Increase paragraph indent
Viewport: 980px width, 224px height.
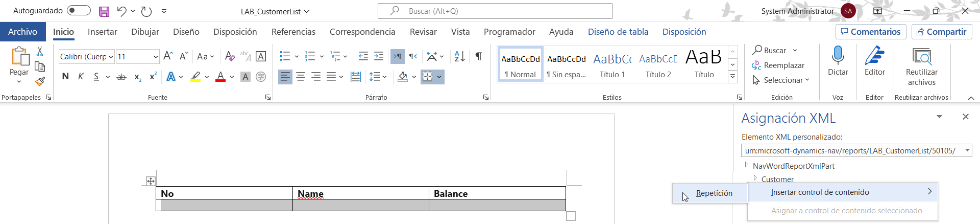(x=379, y=56)
